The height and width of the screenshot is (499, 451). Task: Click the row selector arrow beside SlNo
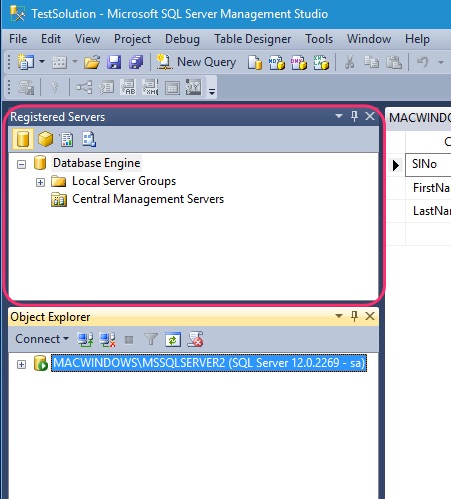(x=396, y=165)
